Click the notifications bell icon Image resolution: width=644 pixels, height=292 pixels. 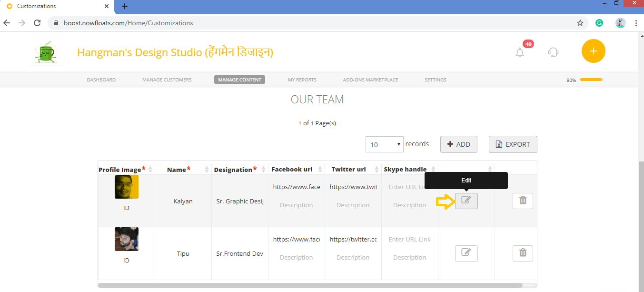click(x=520, y=52)
